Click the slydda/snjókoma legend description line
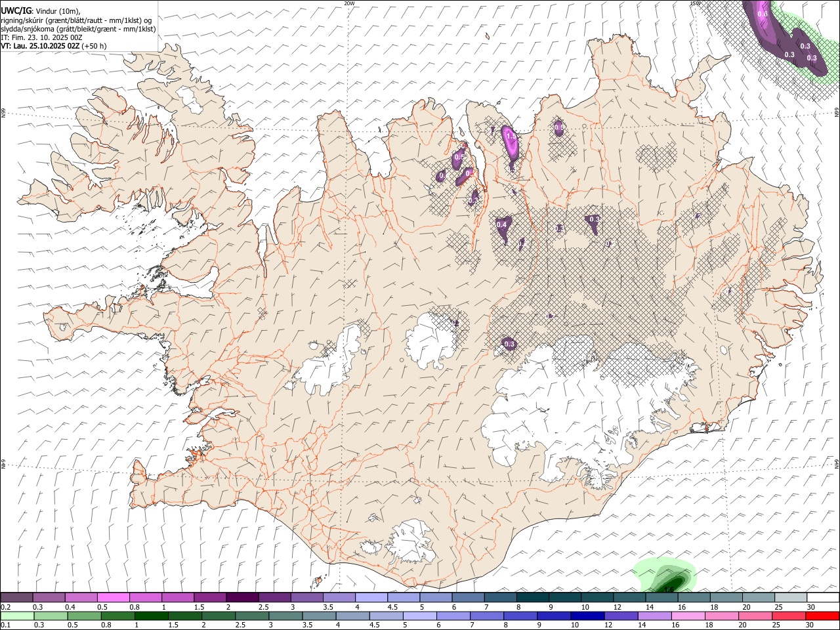Viewport: 840px width, 630px height. point(78,29)
